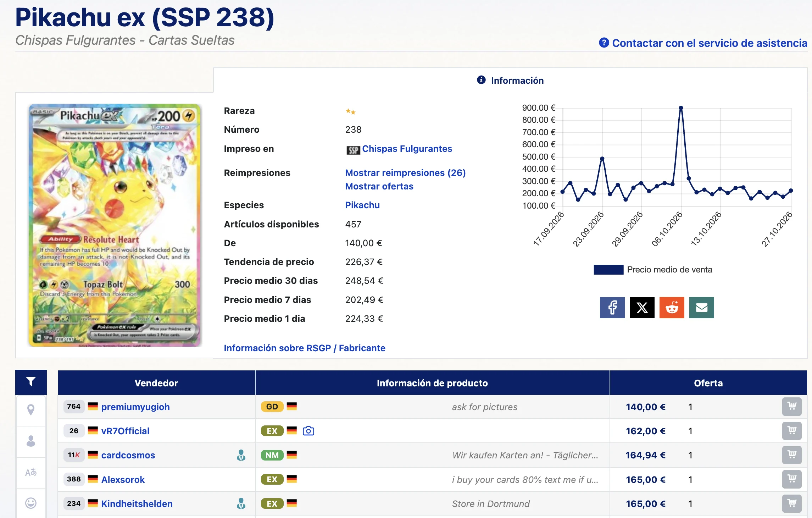The height and width of the screenshot is (518, 812).
Task: View vR7Official's card photo camera icon
Action: tap(308, 431)
